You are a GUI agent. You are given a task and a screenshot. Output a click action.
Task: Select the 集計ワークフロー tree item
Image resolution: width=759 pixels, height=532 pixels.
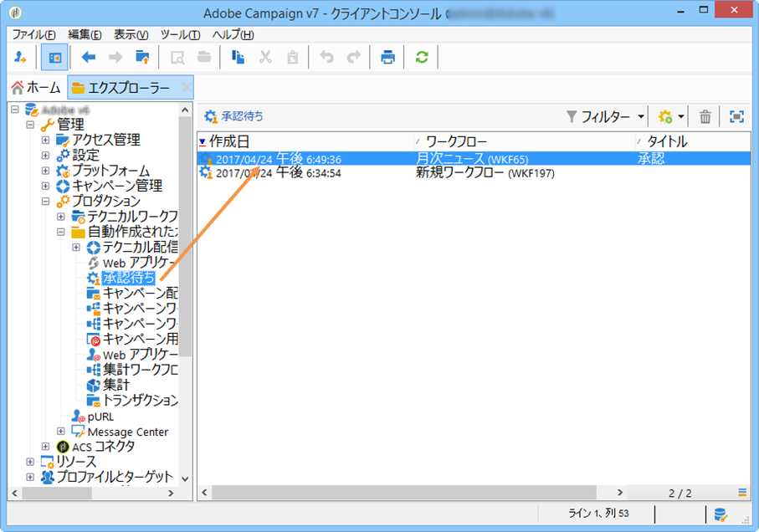click(x=141, y=370)
